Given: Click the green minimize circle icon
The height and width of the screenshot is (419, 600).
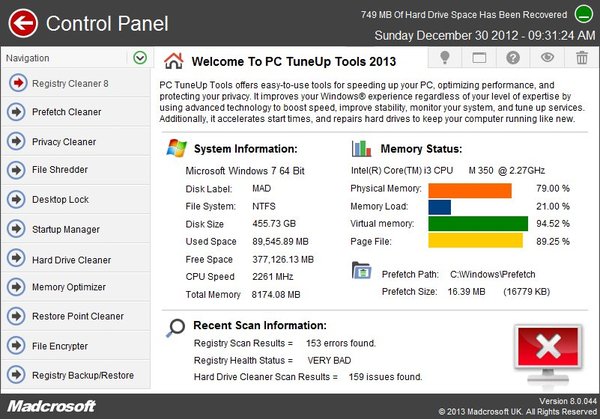Looking at the screenshot, I should (585, 14).
